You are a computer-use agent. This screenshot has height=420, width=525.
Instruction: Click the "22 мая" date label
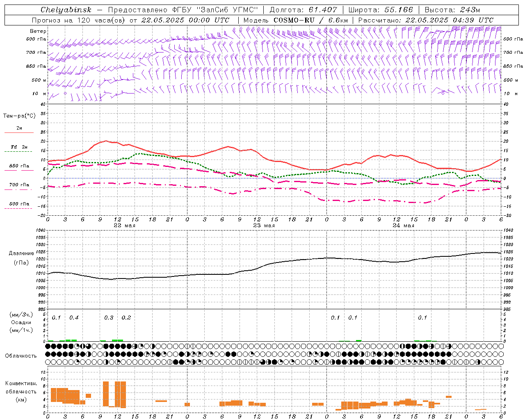(125, 226)
